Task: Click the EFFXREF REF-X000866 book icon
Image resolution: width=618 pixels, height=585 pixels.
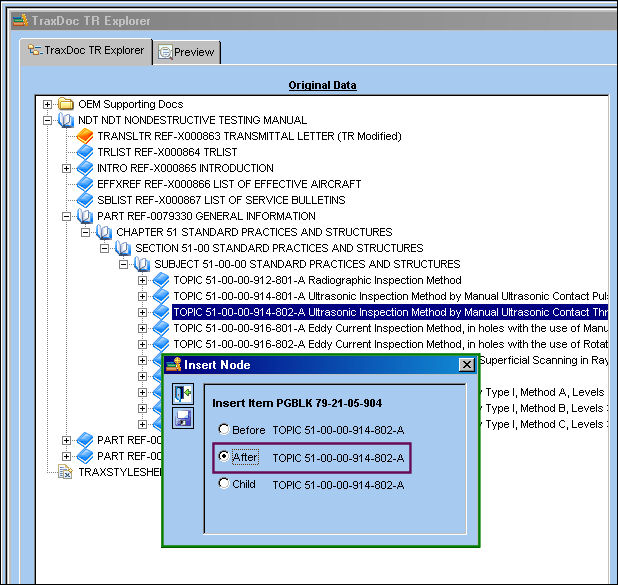Action: pyautogui.click(x=85, y=184)
